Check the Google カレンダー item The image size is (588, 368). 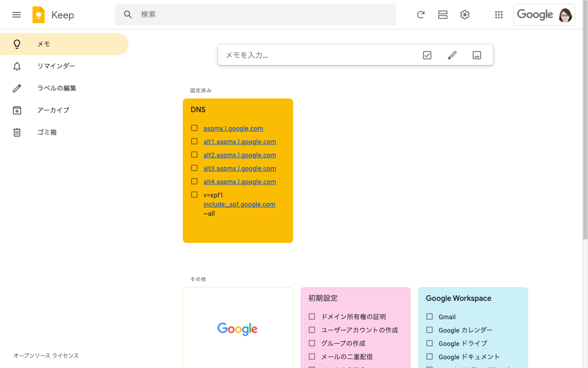(x=430, y=330)
